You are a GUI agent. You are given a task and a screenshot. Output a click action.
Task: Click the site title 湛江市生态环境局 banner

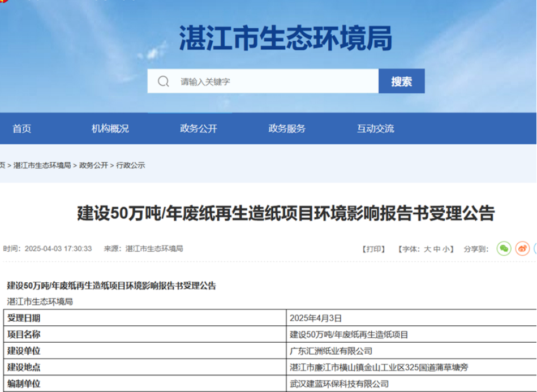pos(286,38)
